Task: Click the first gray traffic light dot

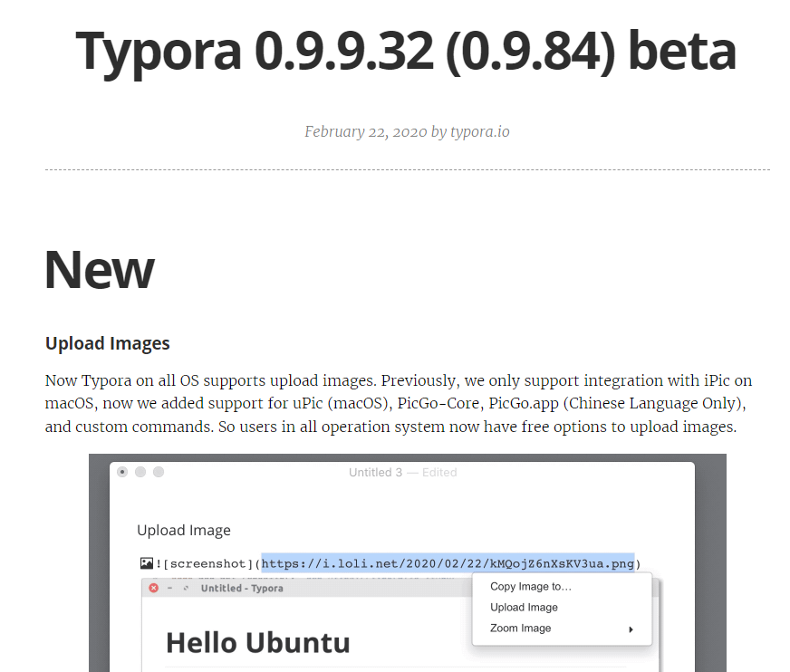Action: (x=122, y=472)
